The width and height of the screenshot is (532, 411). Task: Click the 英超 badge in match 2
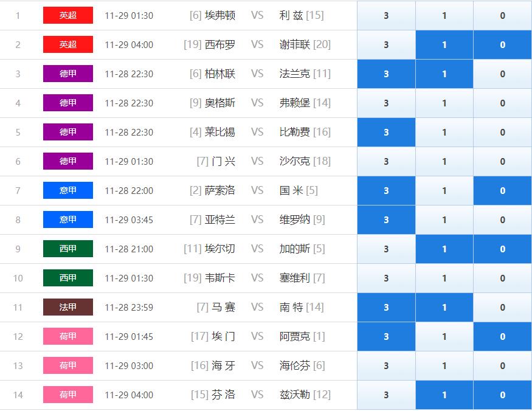click(68, 44)
